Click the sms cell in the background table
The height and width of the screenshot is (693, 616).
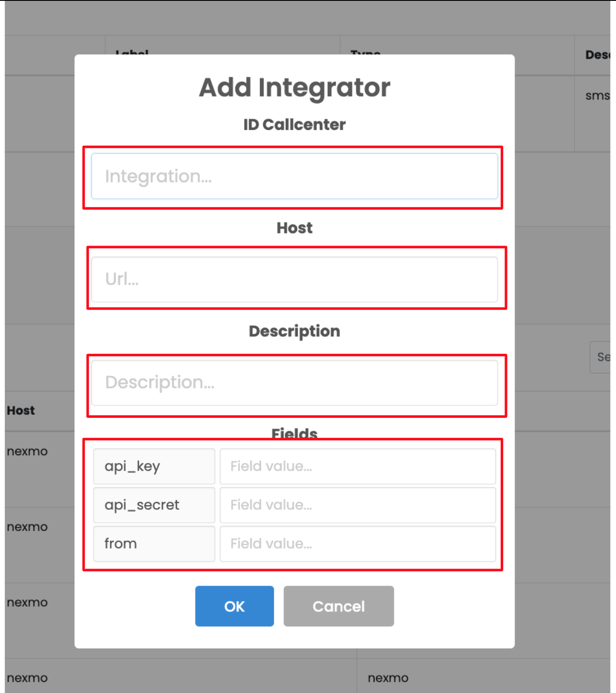coord(597,96)
